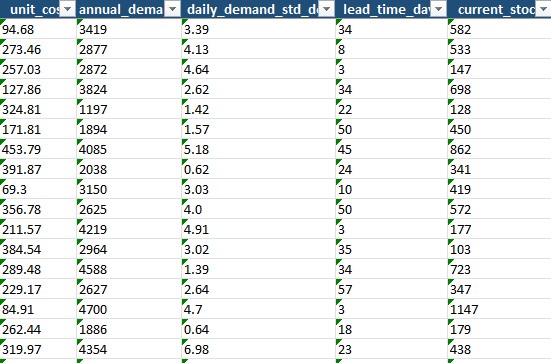
Task: Select current stock cell 533
Action: pos(499,49)
